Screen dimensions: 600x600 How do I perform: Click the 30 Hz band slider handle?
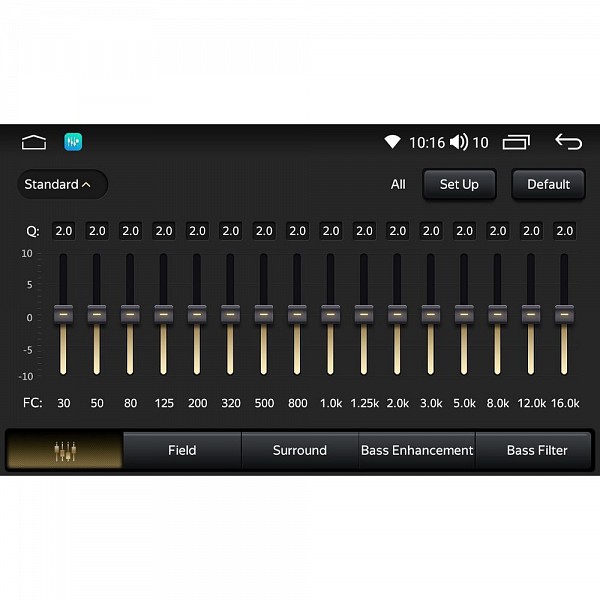click(x=63, y=314)
